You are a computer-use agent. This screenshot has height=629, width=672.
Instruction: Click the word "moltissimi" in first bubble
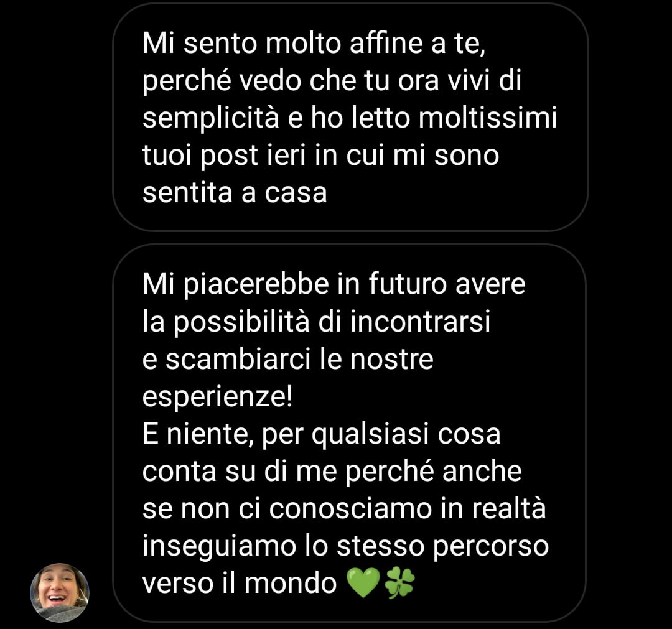click(488, 118)
